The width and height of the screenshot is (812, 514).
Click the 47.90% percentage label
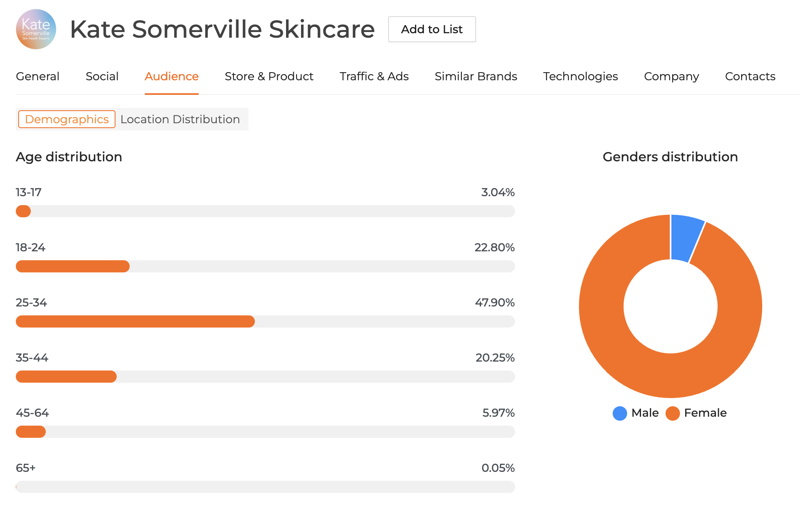(x=495, y=302)
